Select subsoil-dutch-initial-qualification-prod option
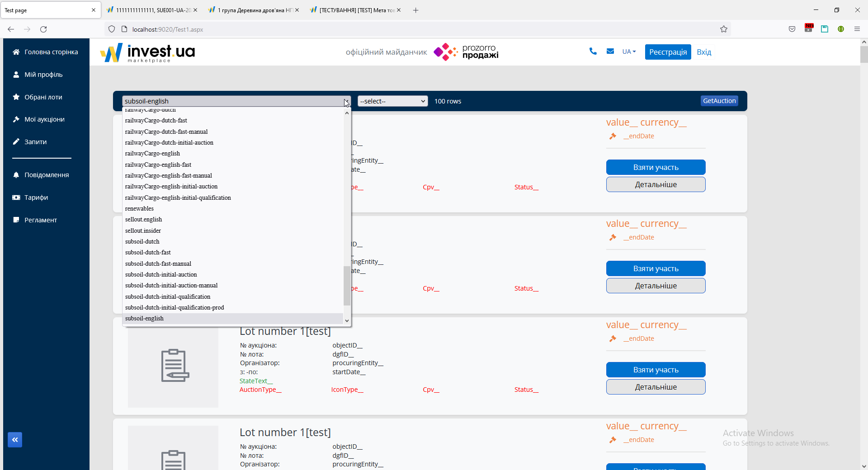This screenshot has height=470, width=868. tap(233, 307)
